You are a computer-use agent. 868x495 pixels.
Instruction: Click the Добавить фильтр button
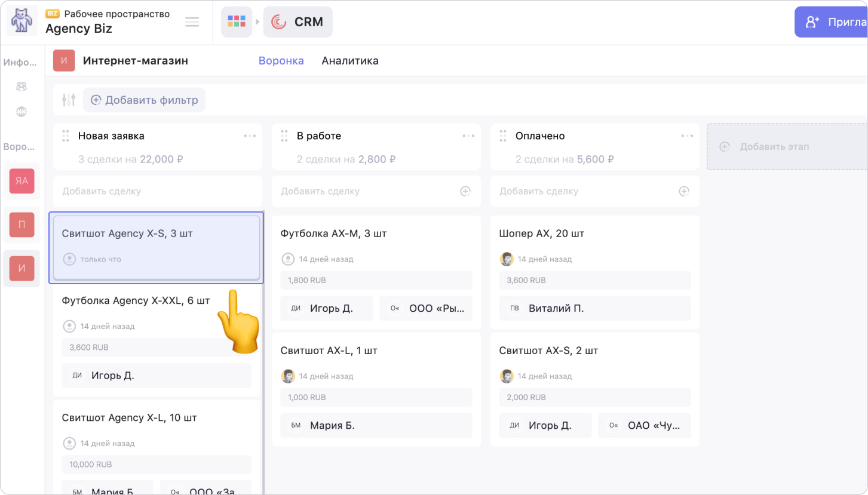click(144, 100)
